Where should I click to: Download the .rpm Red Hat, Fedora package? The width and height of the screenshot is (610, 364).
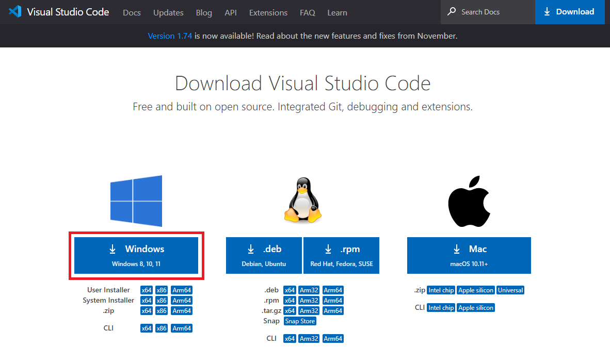point(341,255)
